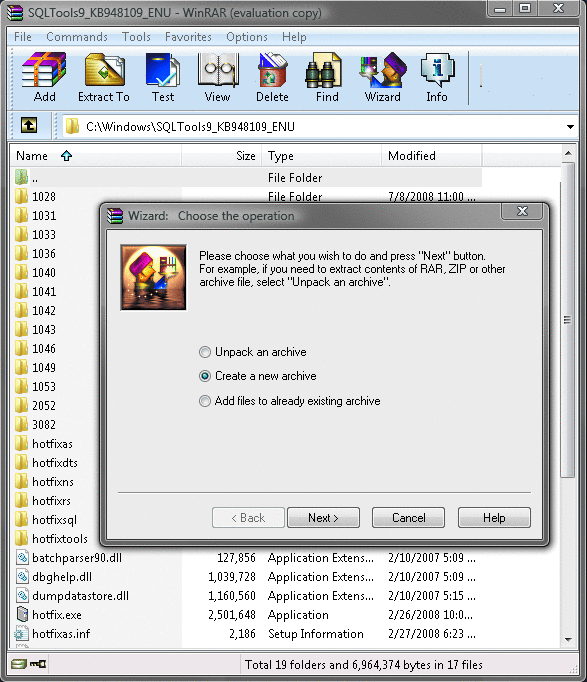The width and height of the screenshot is (587, 682).
Task: Choose the Create a new archive option
Action: (257, 376)
